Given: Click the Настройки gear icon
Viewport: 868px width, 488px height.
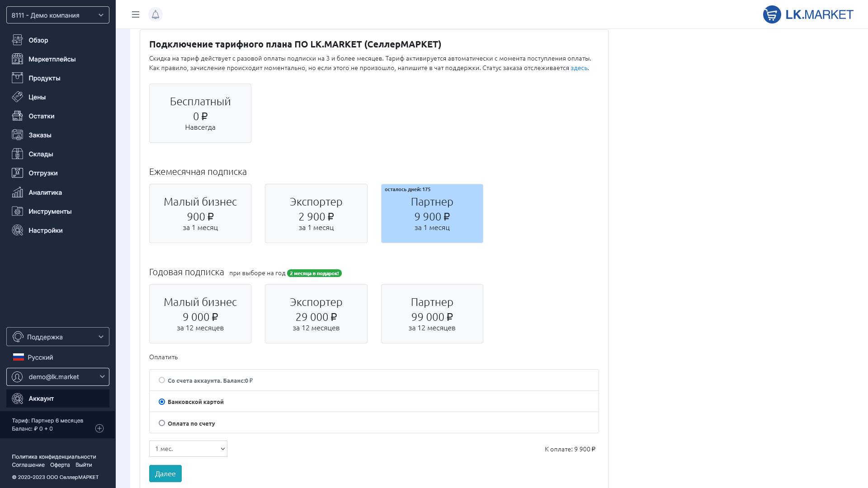Looking at the screenshot, I should pyautogui.click(x=17, y=230).
